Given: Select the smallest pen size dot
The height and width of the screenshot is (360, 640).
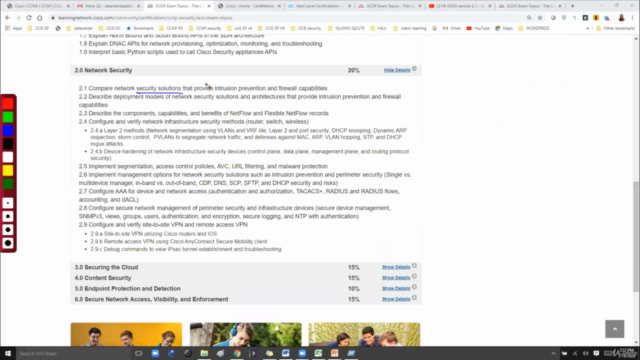Looking at the screenshot, I should tap(8, 203).
